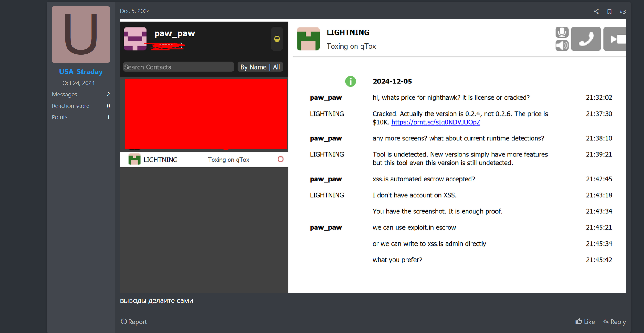This screenshot has width=644, height=333.
Task: Toggle the qTox microphone mute icon
Action: click(562, 32)
